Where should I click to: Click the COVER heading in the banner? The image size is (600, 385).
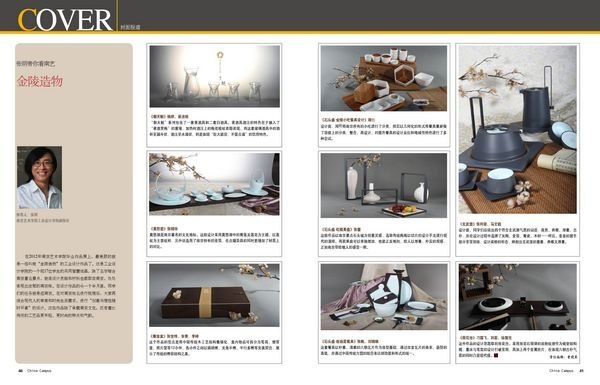pos(65,20)
